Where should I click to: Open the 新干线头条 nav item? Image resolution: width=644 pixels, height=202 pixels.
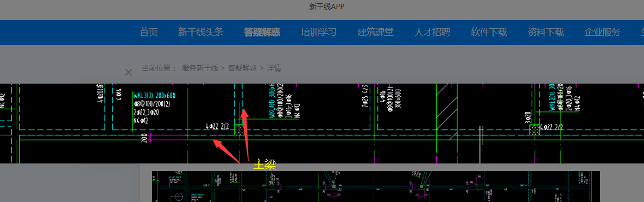coord(201,33)
